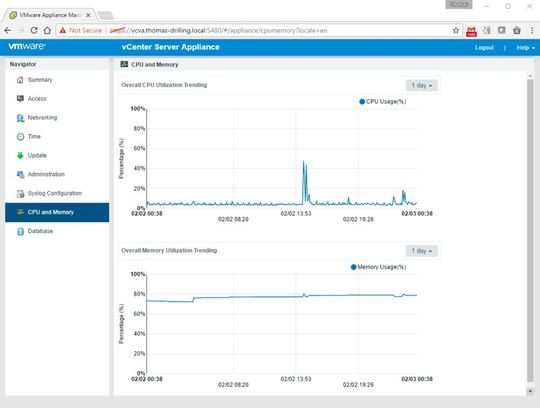Open a new browser tab
The width and height of the screenshot is (540, 408).
[x=106, y=15]
